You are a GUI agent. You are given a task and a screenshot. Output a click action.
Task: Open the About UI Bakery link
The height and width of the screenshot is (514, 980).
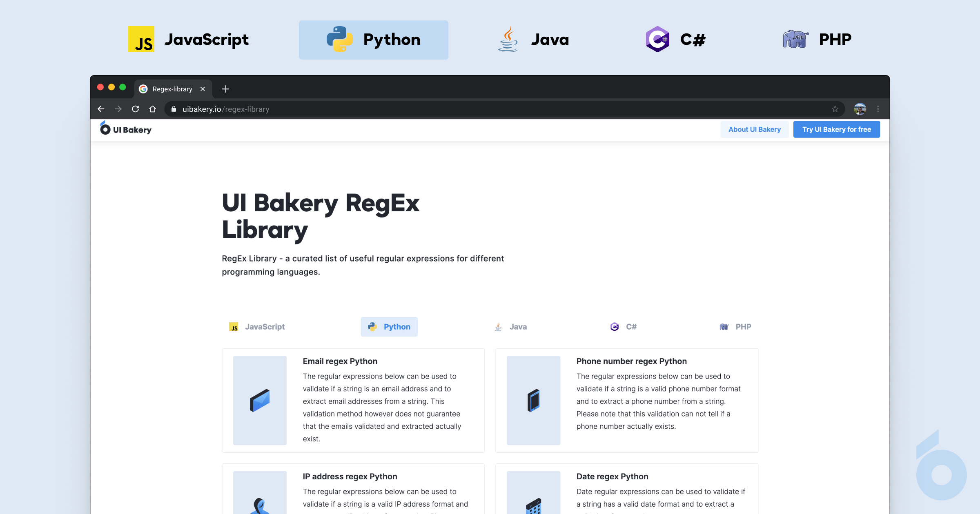click(755, 129)
